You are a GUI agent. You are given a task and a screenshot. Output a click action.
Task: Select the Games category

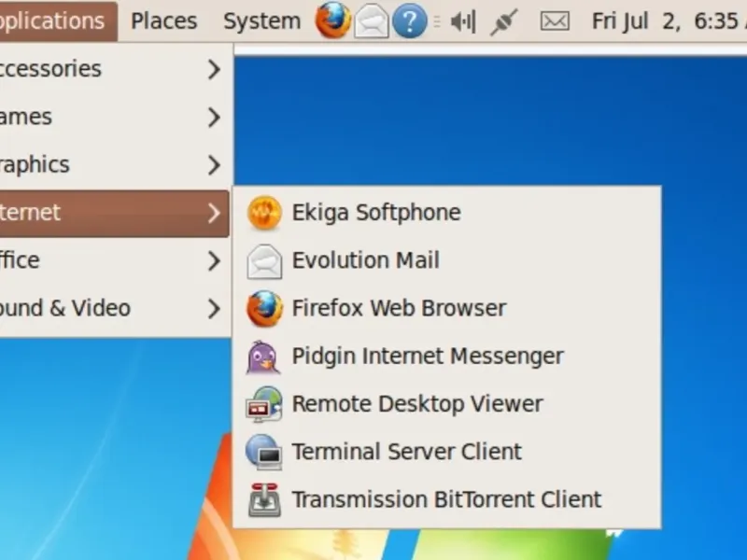pos(114,118)
